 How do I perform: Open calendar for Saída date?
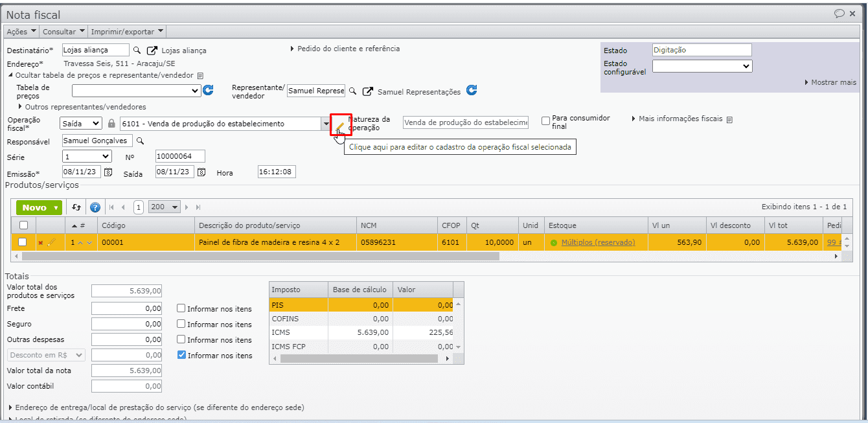click(202, 172)
